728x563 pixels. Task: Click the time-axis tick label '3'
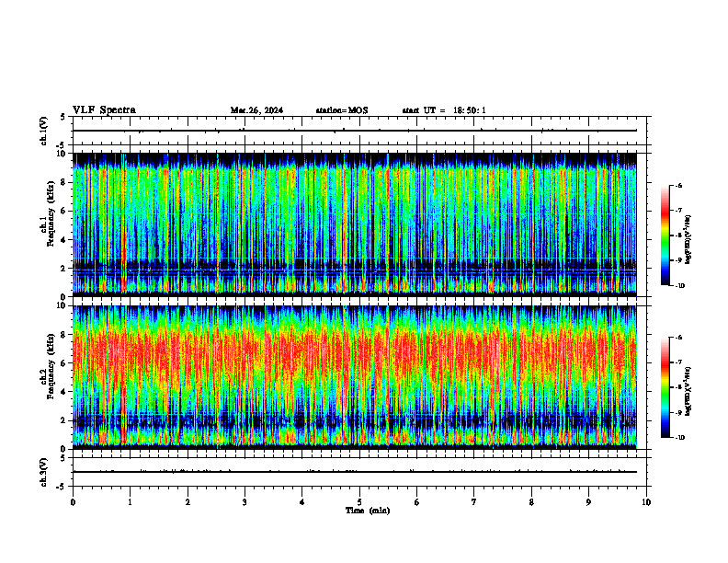[245, 502]
